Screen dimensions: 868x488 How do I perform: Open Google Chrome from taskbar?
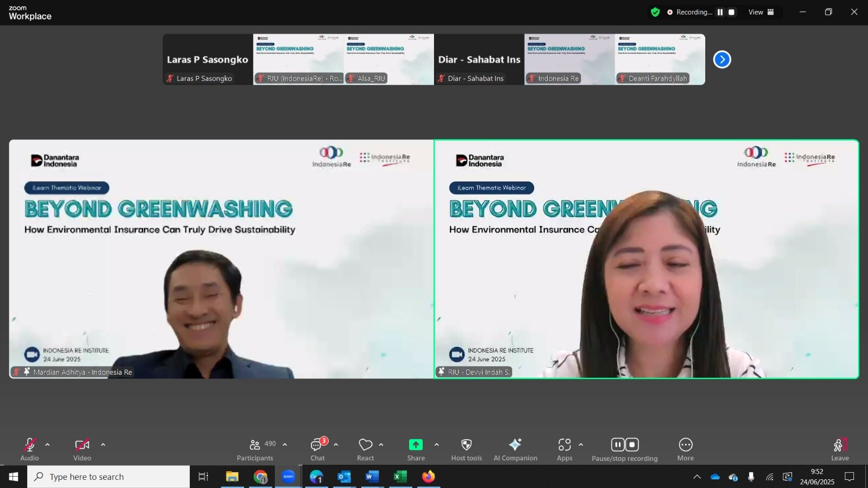[x=260, y=477]
